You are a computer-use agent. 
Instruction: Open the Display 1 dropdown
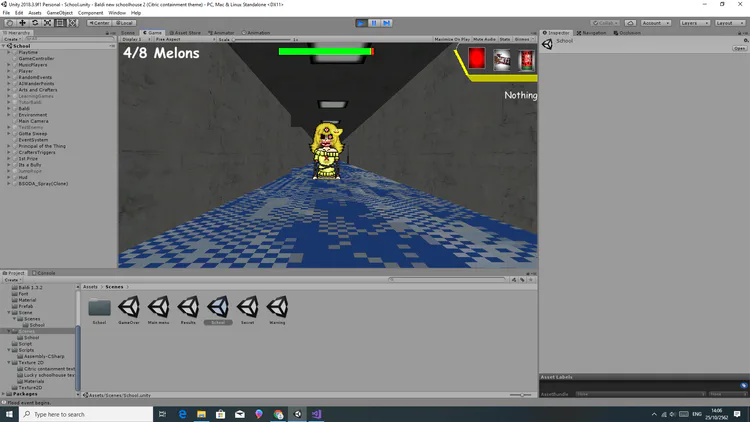[x=136, y=39]
